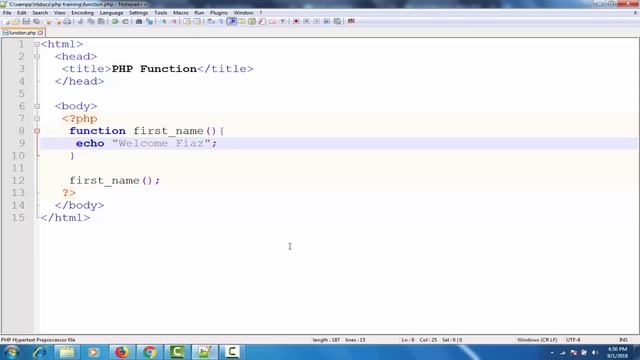Collapse the function fold marker on line 8
The width and height of the screenshot is (640, 360).
37,131
